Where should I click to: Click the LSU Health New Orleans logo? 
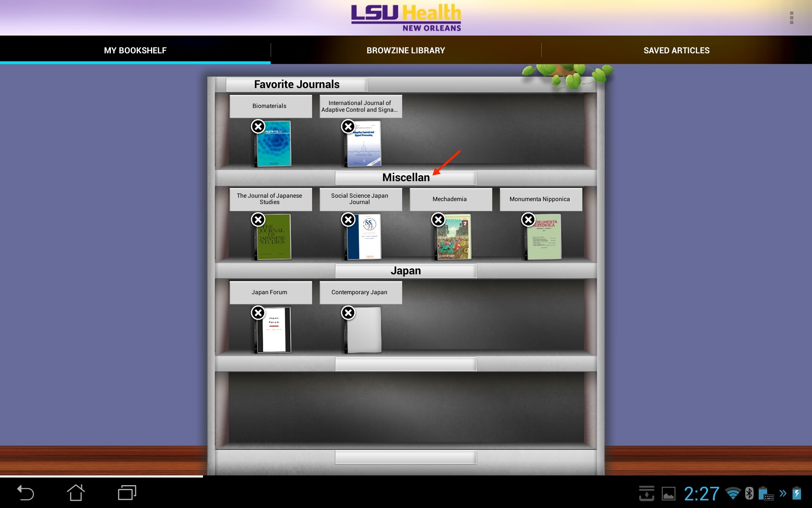(406, 17)
